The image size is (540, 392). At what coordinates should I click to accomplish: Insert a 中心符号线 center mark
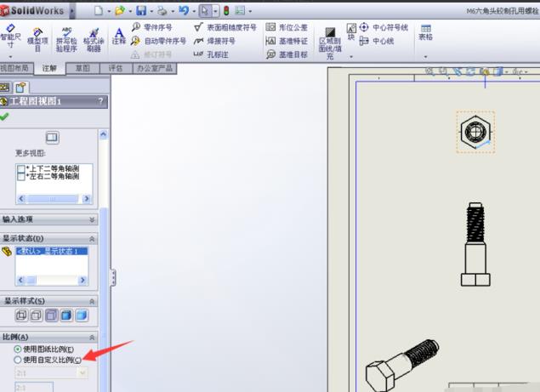click(384, 27)
